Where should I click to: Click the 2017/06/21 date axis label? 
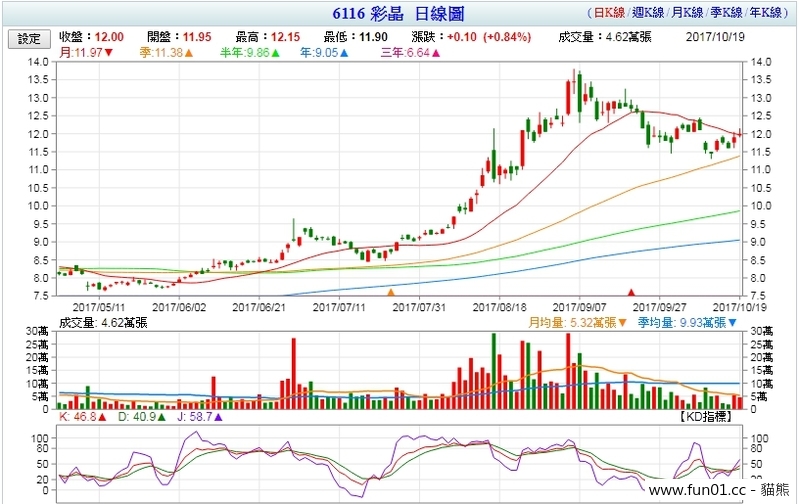click(x=259, y=307)
